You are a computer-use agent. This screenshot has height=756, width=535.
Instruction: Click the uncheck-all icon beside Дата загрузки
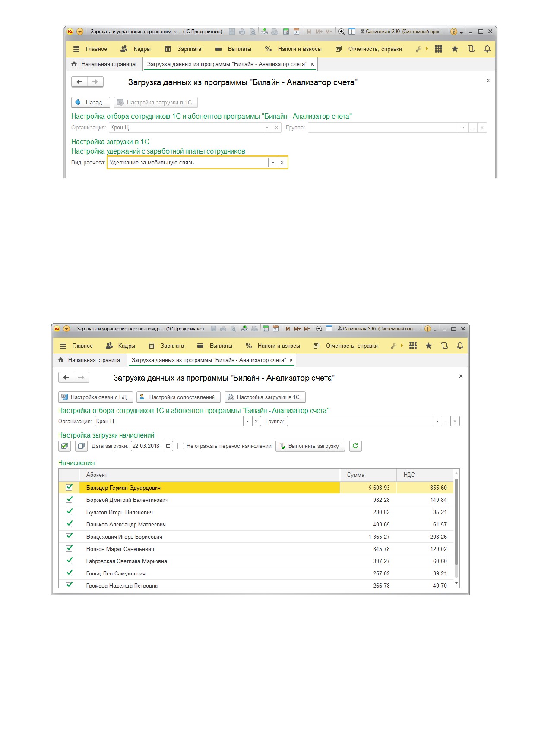[81, 446]
